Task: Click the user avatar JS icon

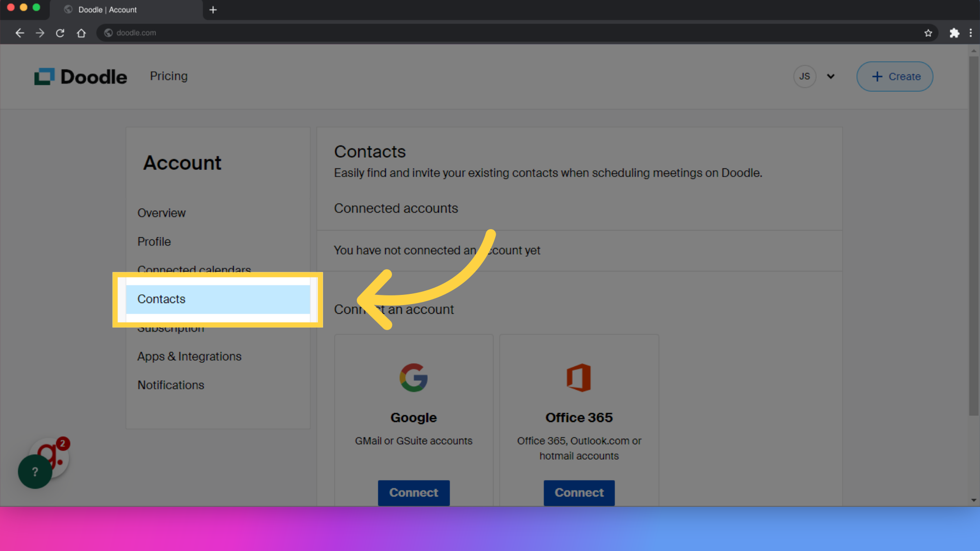Action: 805,76
